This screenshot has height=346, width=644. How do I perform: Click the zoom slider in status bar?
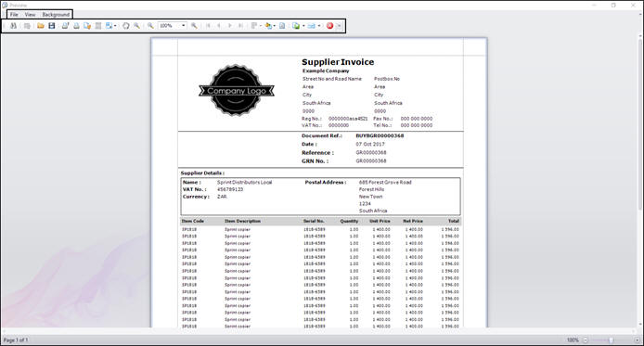[x=612, y=340]
